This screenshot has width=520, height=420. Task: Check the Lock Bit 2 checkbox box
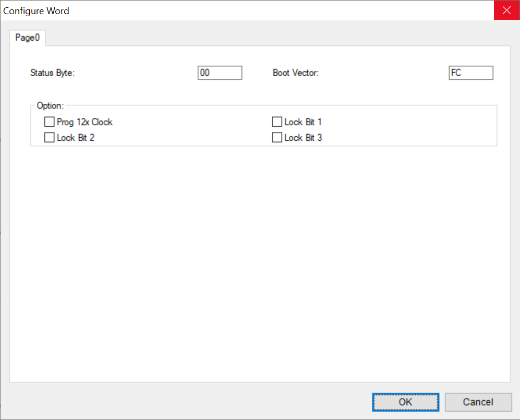50,137
